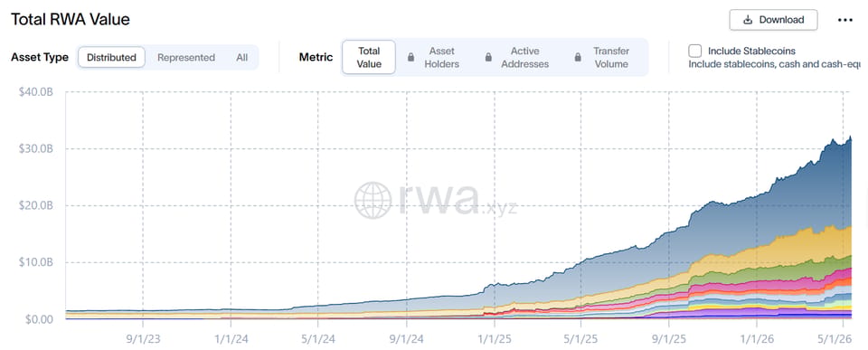
Task: Click the 1/1/25 x-axis date marker
Action: click(494, 336)
